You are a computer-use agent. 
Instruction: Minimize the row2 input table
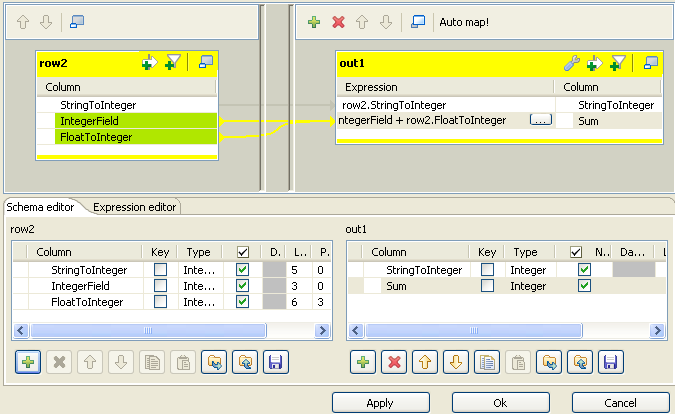[206, 63]
